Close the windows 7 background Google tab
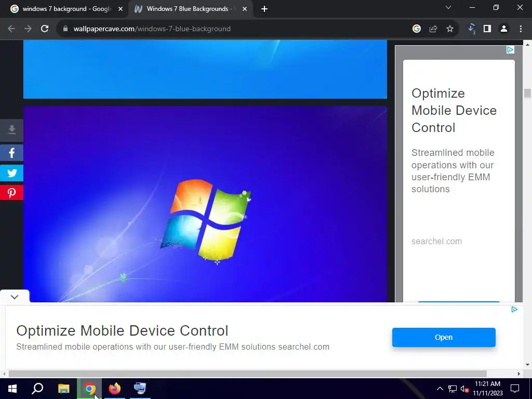This screenshot has width=532, height=399. (x=121, y=9)
